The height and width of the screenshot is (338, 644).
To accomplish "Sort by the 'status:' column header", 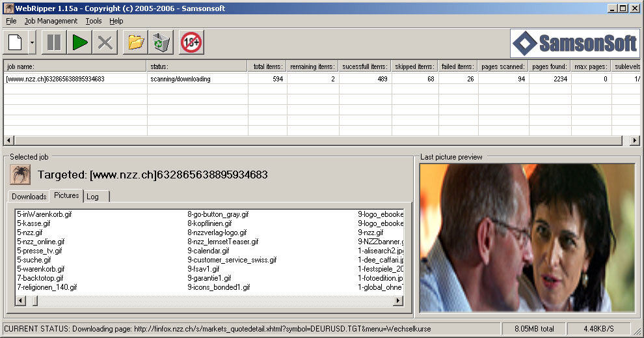I will [x=197, y=66].
